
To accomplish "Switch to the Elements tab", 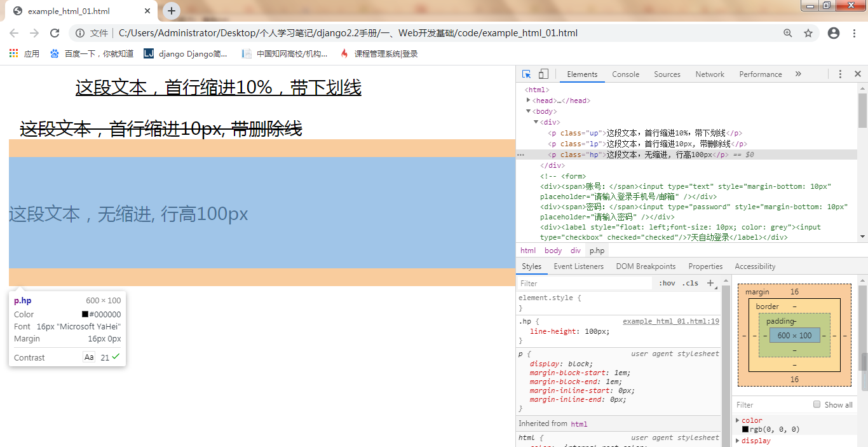I will [x=582, y=74].
